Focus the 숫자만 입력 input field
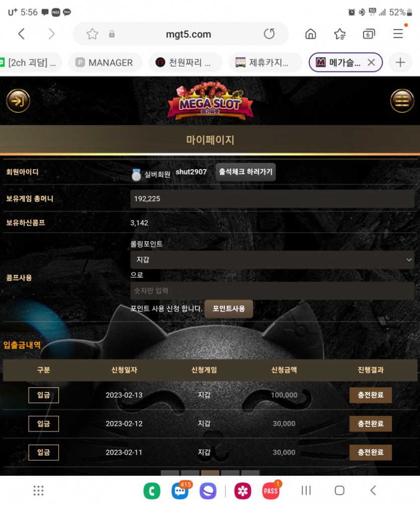 tap(272, 291)
